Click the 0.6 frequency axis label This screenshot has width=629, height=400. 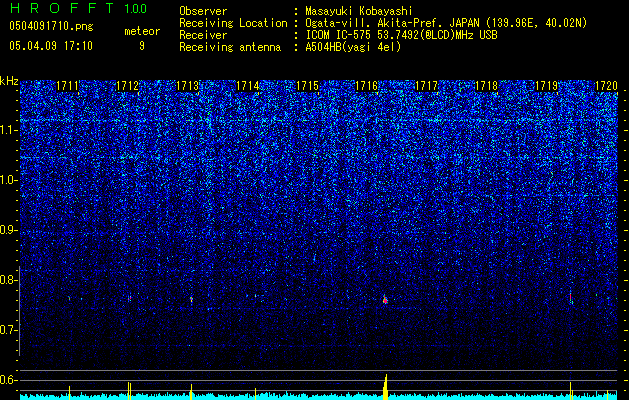(x=8, y=380)
